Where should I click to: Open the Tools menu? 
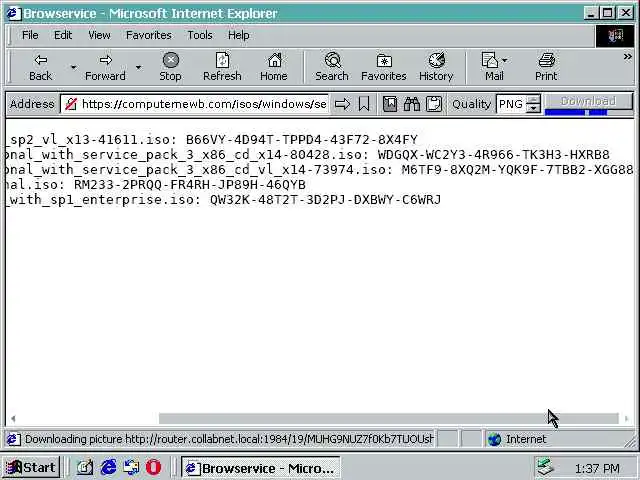pyautogui.click(x=200, y=36)
